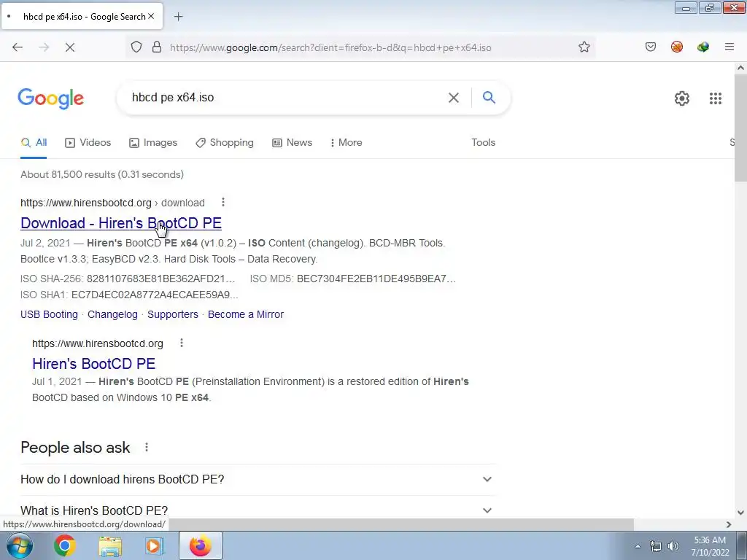Follow the Become a Mirror sitelink

point(246,314)
